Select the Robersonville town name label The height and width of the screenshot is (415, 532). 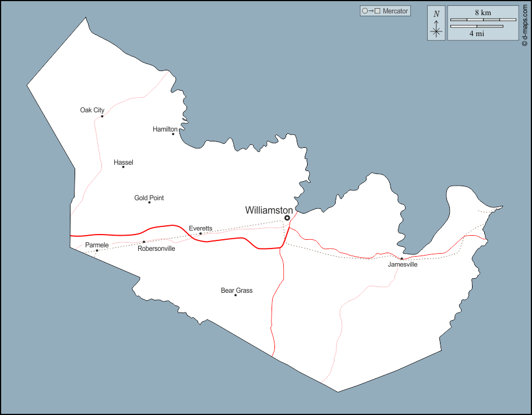pos(156,249)
